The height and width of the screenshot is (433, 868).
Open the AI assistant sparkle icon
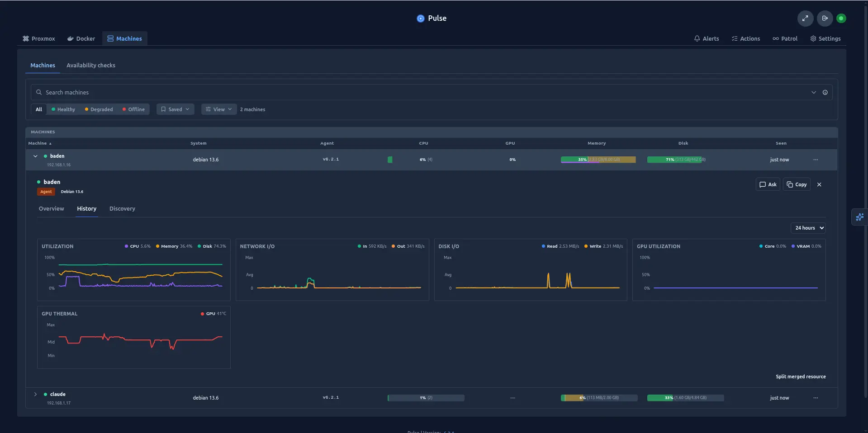pyautogui.click(x=859, y=217)
